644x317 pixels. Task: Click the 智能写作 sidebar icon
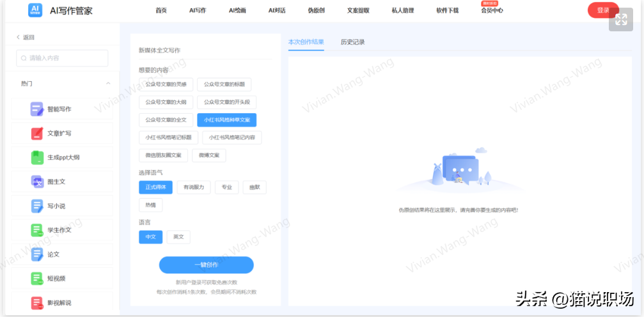[37, 109]
